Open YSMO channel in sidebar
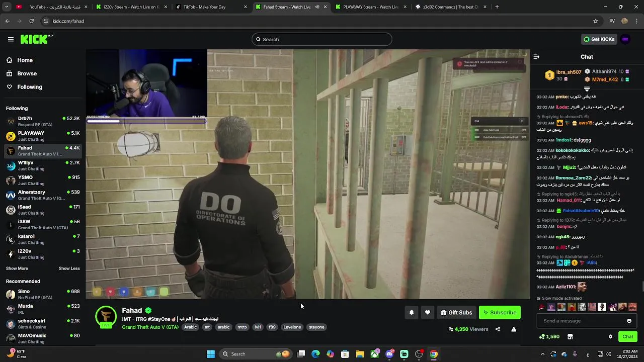 tap(43, 180)
